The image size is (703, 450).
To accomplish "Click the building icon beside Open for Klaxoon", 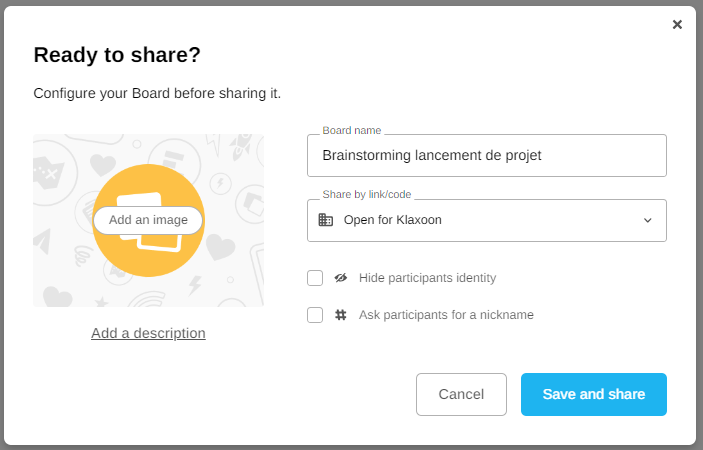I will click(326, 220).
